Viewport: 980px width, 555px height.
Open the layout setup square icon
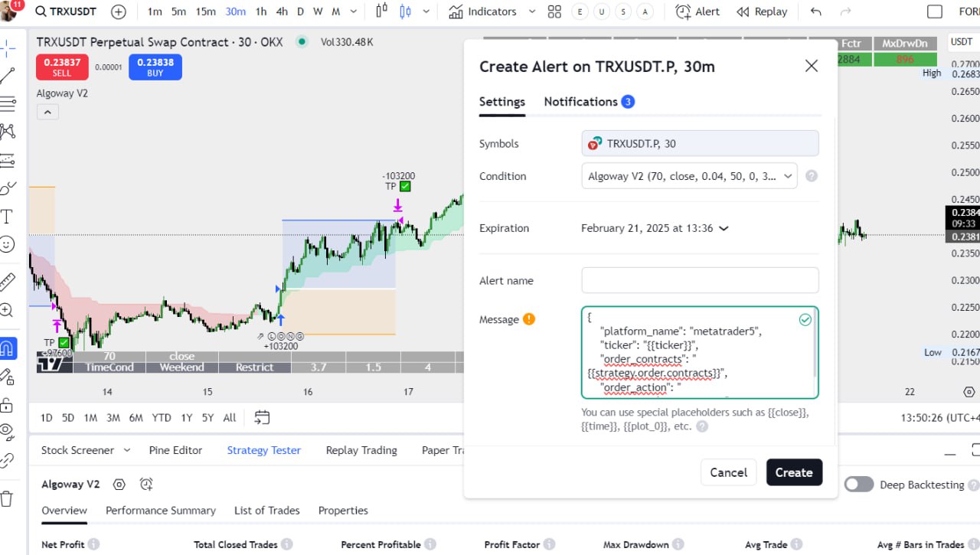point(935,11)
